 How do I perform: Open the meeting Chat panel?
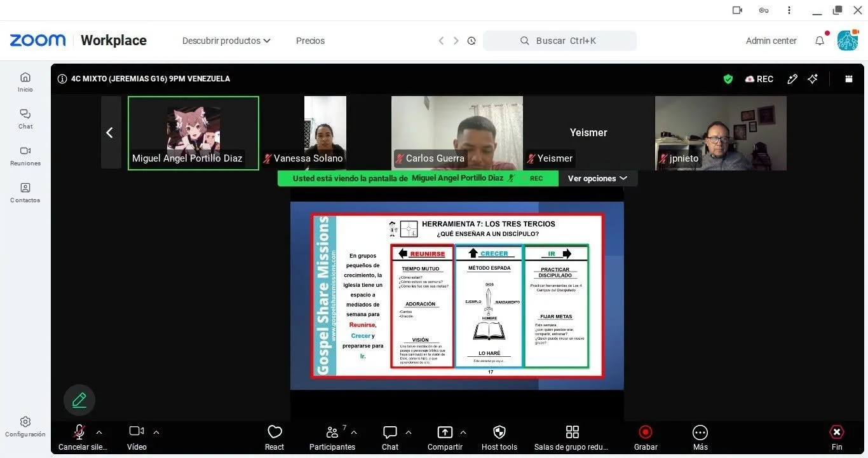[390, 438]
